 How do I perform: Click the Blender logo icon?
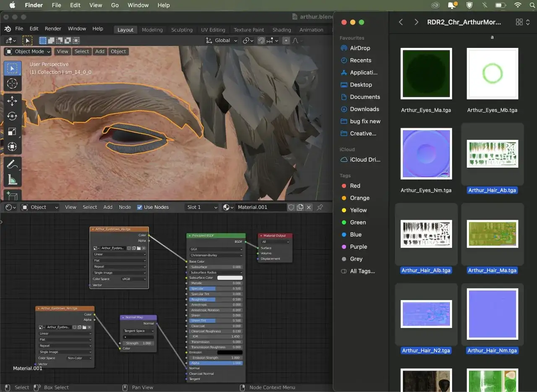(x=8, y=29)
